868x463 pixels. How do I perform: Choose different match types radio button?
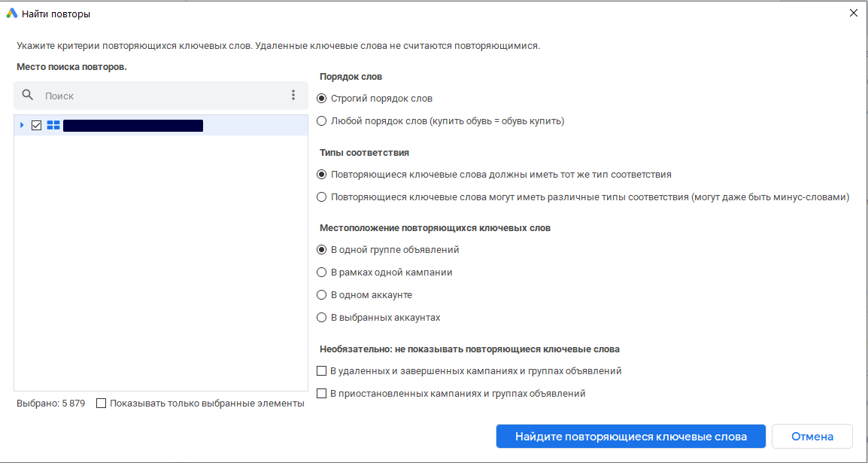click(322, 197)
